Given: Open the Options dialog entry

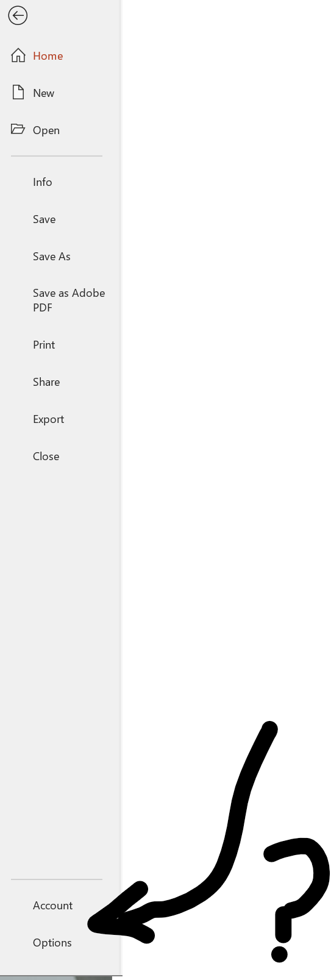Looking at the screenshot, I should [x=52, y=943].
